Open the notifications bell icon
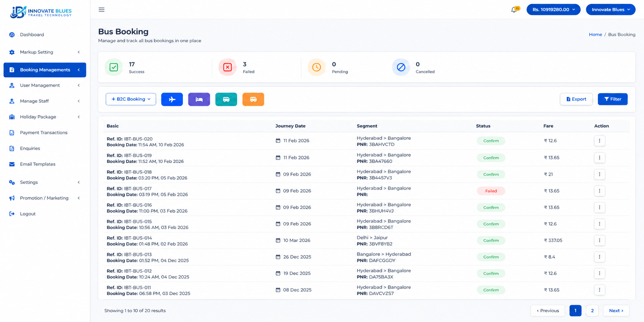The height and width of the screenshot is (322, 644). 514,9
